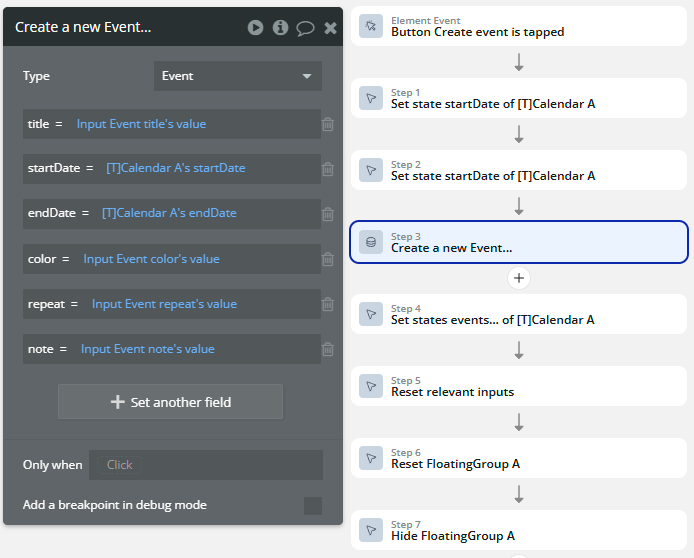Delete the startDate field with trash icon
The height and width of the screenshot is (558, 694).
tap(328, 169)
